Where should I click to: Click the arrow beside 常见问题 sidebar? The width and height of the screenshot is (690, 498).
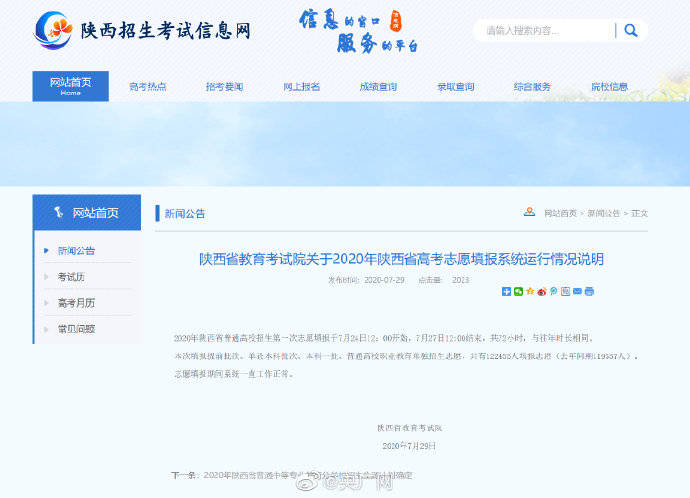point(46,329)
